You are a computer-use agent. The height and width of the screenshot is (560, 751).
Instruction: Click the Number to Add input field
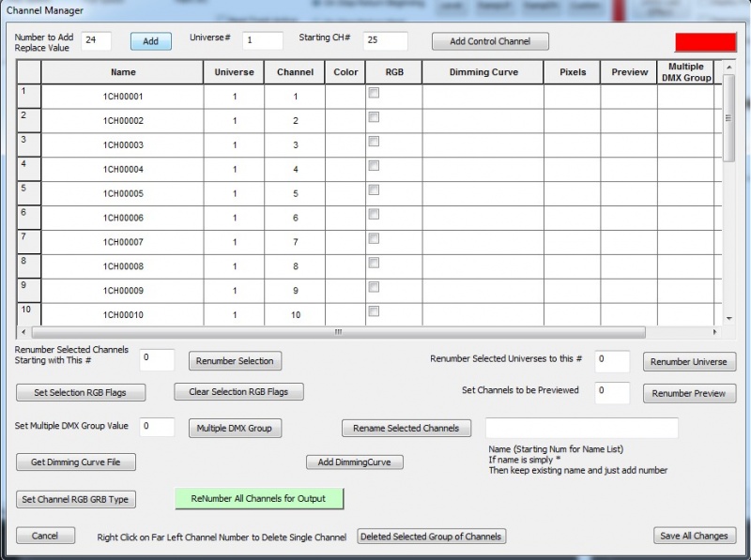[96, 40]
